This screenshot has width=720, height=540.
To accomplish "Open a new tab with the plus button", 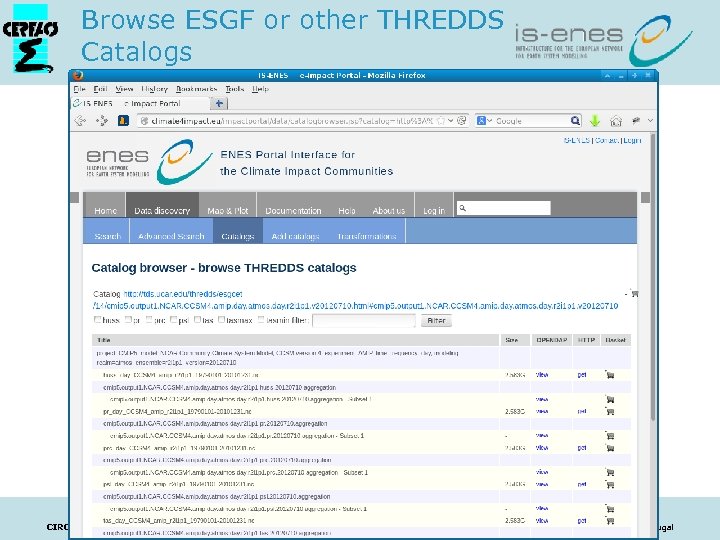I will coord(219,104).
